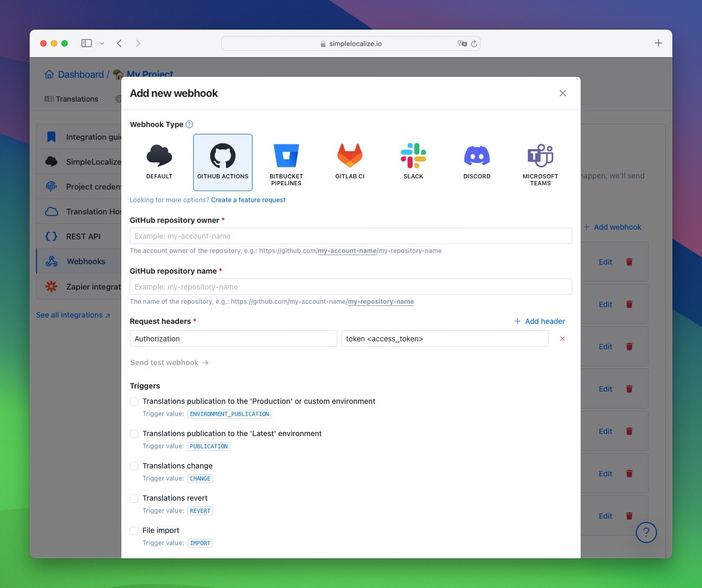The height and width of the screenshot is (588, 702).
Task: Choose the Microsoft Teams webhook type
Action: 541,162
